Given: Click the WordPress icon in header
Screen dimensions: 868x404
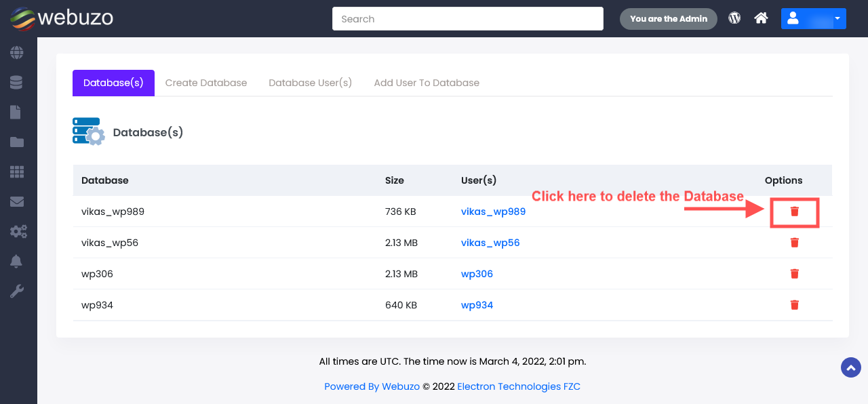Looking at the screenshot, I should 734,18.
